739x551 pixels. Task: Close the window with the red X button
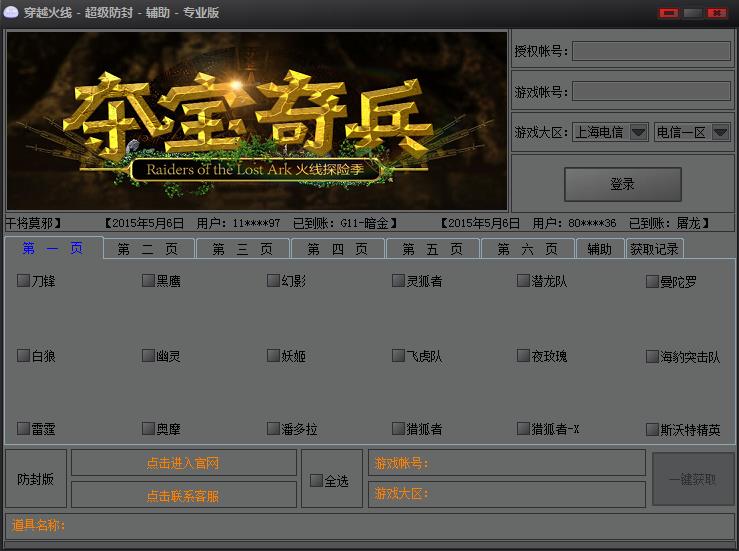(717, 13)
